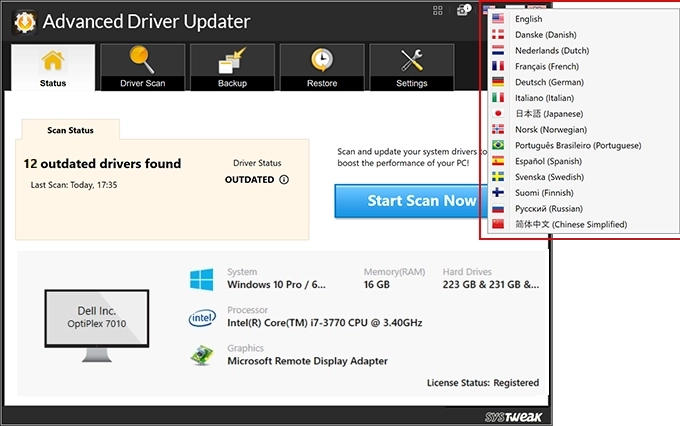Click the Windows logo system icon
The height and width of the screenshot is (426, 680).
coord(202,279)
